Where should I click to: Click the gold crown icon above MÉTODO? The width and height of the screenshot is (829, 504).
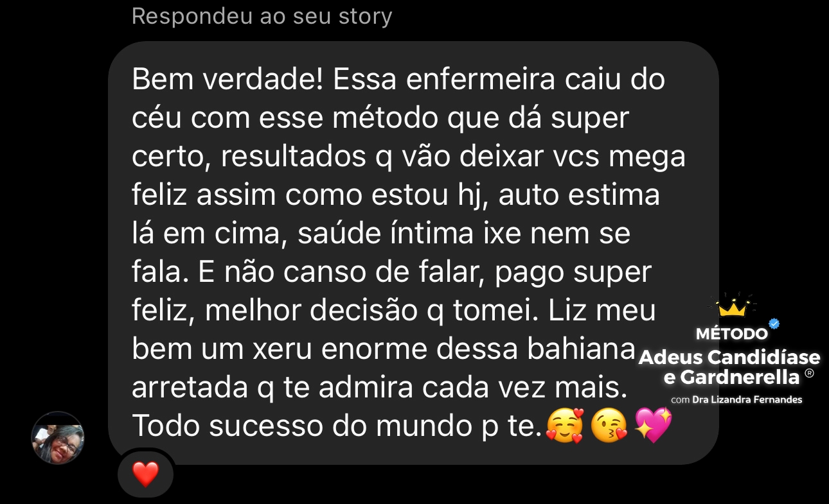pyautogui.click(x=733, y=306)
